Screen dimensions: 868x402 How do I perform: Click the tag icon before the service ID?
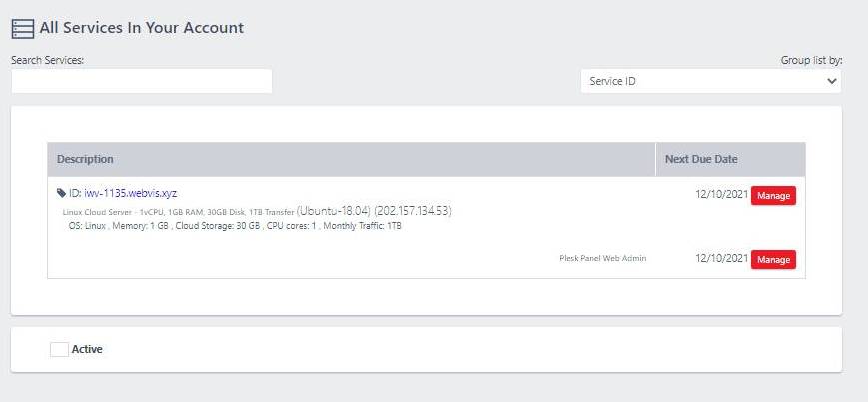click(62, 193)
